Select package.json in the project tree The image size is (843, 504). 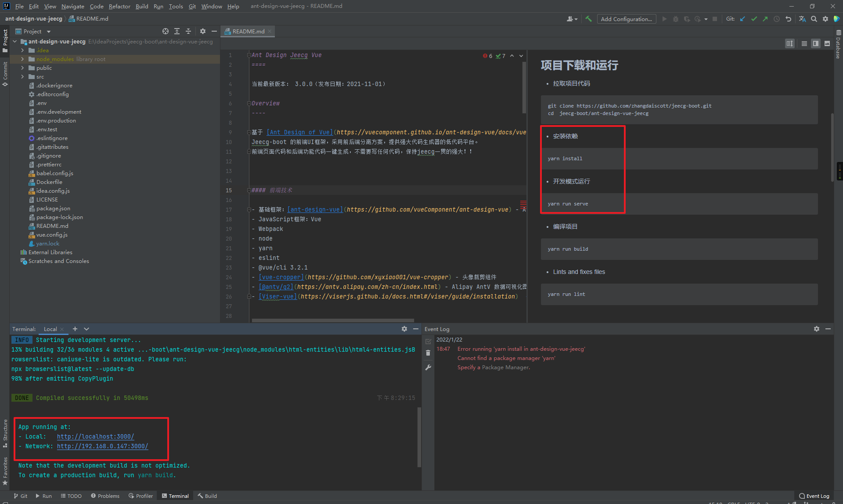point(53,209)
